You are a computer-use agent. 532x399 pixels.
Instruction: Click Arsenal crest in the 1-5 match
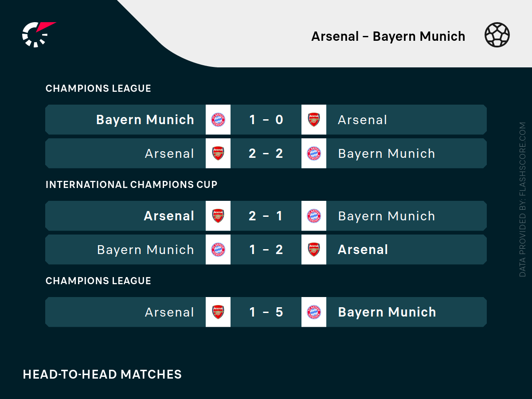pos(218,312)
